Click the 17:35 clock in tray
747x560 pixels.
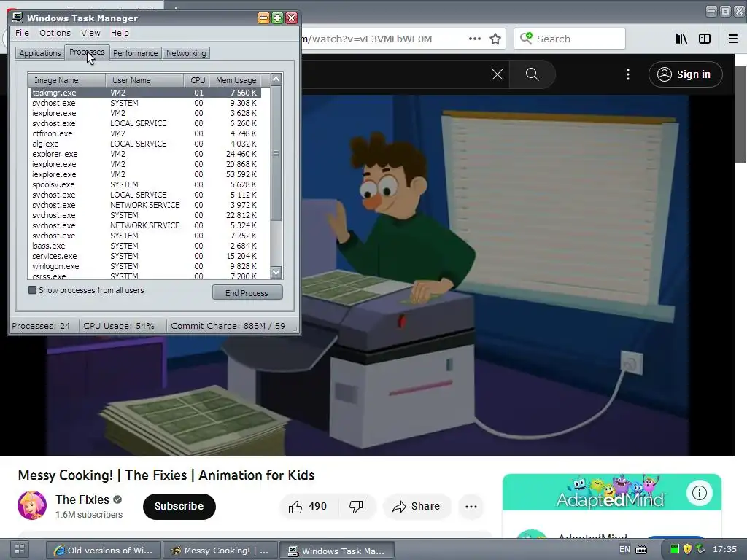pos(724,549)
